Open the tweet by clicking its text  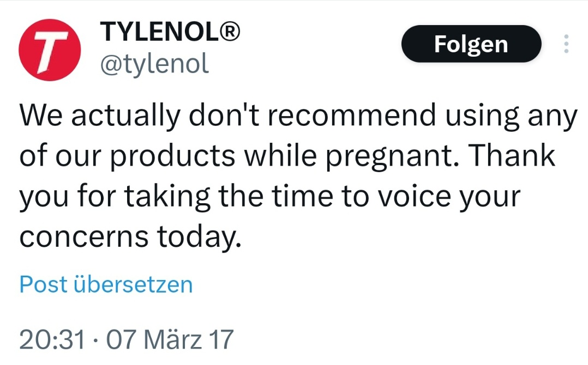(298, 175)
